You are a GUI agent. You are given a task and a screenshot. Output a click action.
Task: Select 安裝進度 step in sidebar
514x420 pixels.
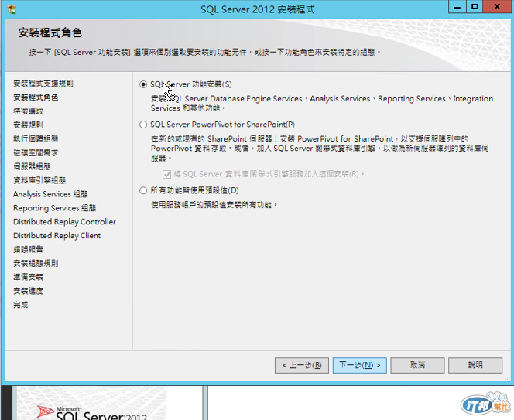(28, 291)
